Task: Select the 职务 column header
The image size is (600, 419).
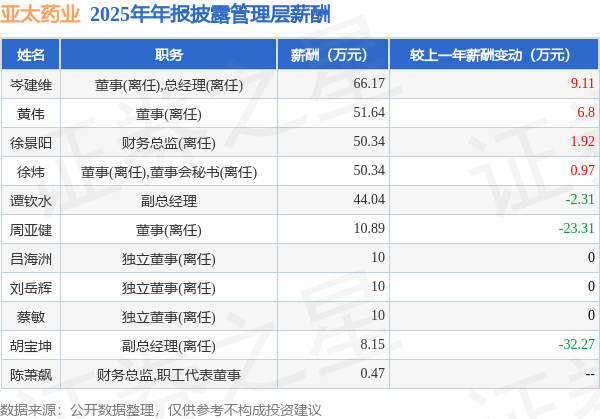Action: pyautogui.click(x=169, y=55)
